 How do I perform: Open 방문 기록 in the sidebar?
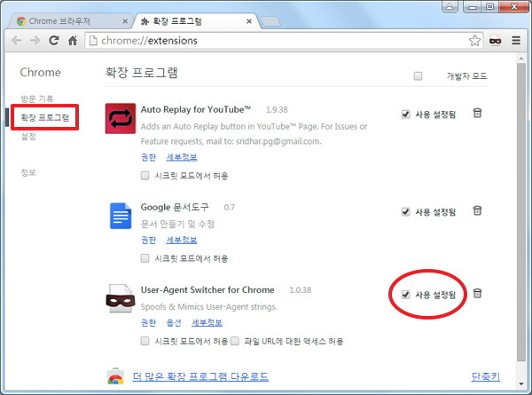point(37,99)
